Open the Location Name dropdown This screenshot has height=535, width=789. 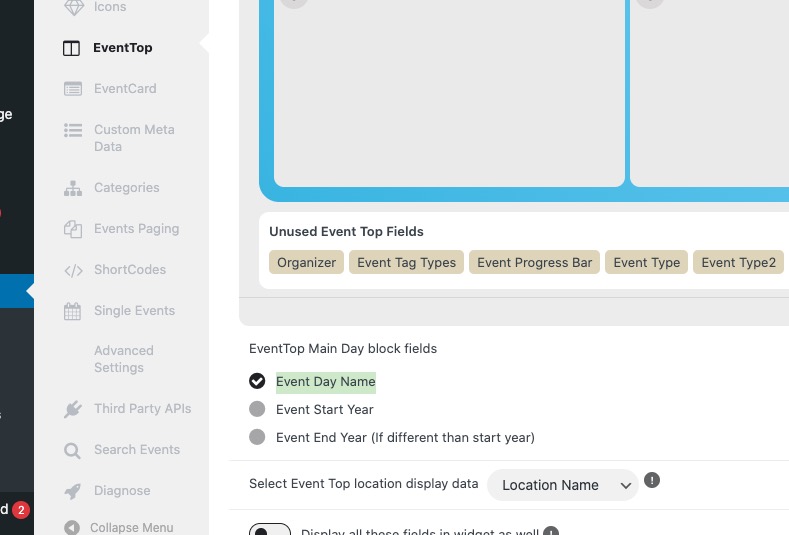click(563, 485)
